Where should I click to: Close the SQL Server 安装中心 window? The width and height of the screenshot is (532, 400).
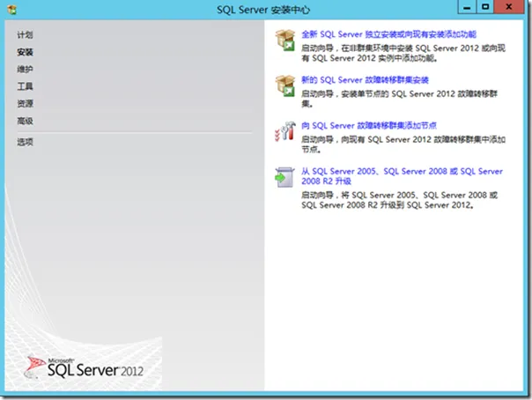pyautogui.click(x=509, y=7)
